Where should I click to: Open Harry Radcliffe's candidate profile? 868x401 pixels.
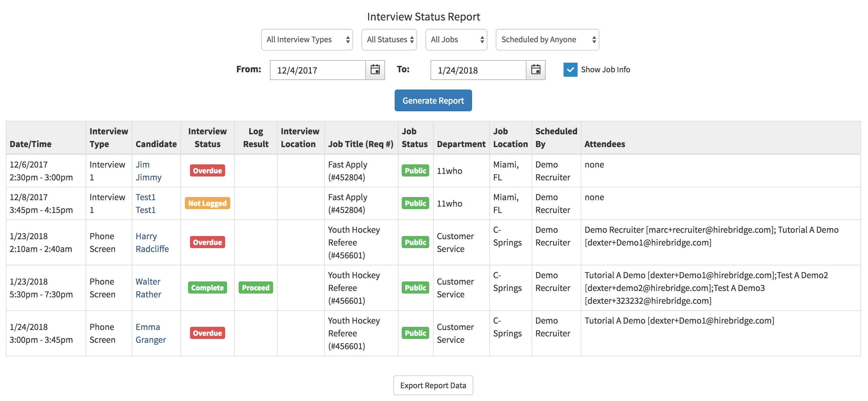coord(152,242)
